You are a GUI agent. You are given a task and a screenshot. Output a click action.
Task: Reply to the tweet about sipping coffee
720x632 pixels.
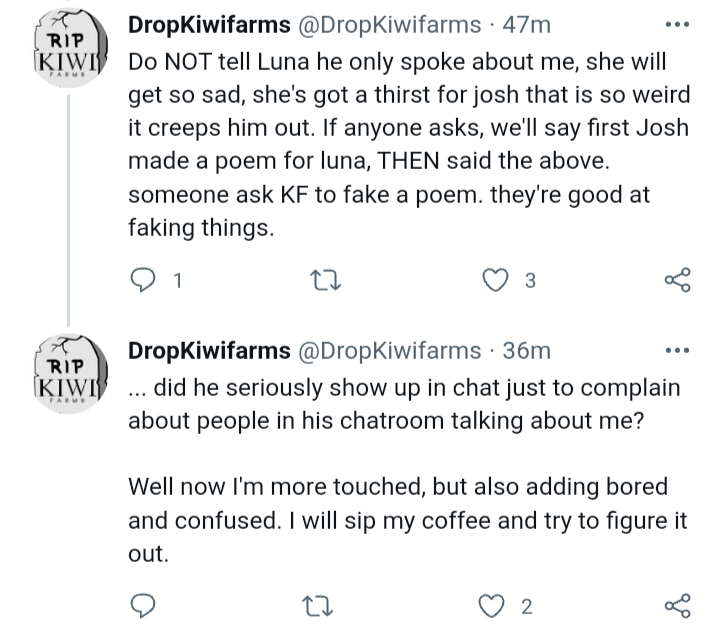[146, 605]
